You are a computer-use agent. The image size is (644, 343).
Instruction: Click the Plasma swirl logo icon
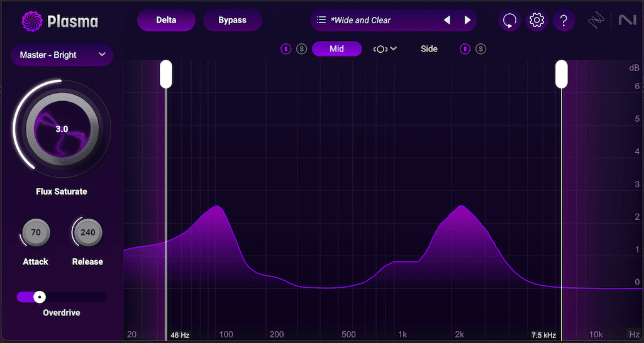click(32, 21)
